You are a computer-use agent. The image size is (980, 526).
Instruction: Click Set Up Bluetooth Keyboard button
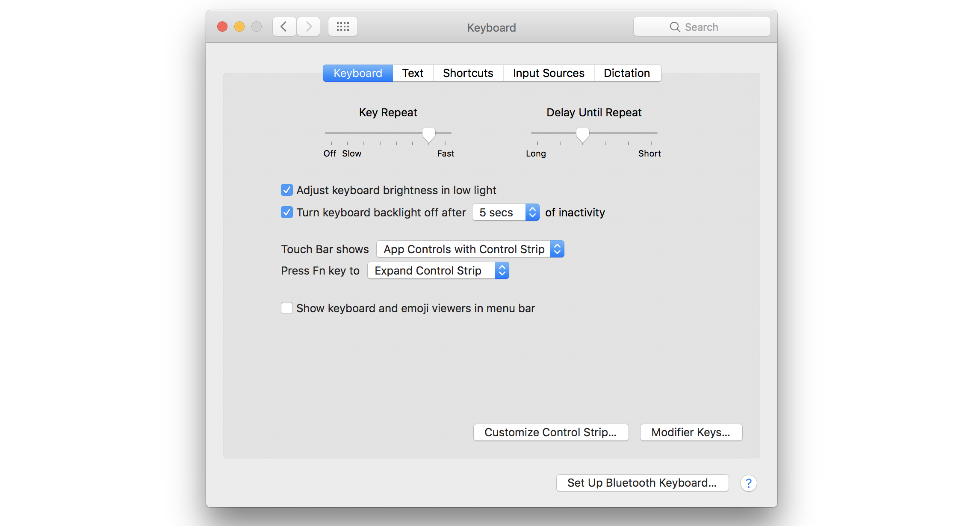click(642, 483)
